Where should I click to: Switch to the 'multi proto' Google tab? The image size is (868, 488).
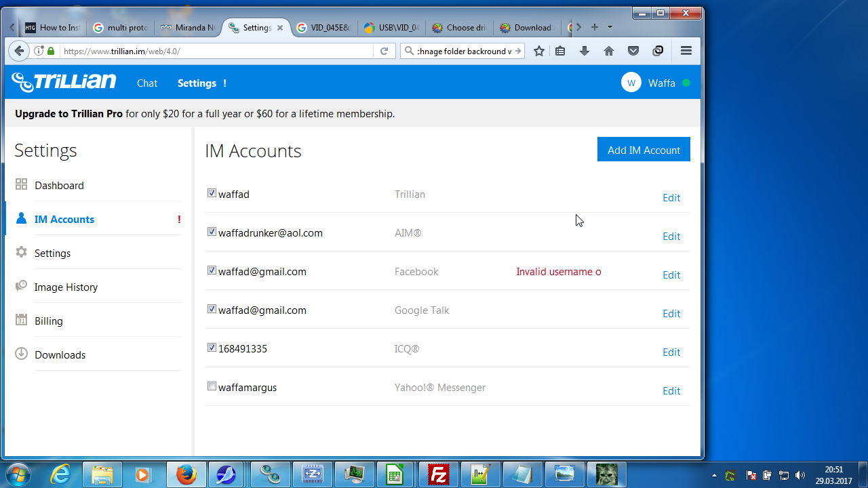[121, 28]
